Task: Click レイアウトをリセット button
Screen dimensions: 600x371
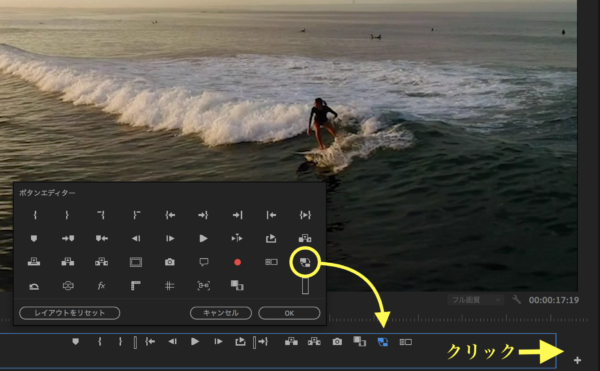Action: pos(70,313)
